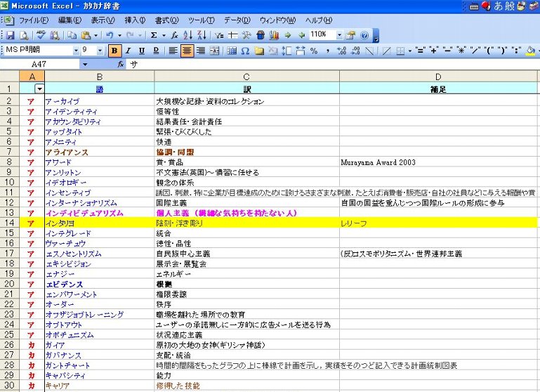Screen dimensions: 540x392
Task: Click the Save icon in the toolbar
Action: pos(9,34)
